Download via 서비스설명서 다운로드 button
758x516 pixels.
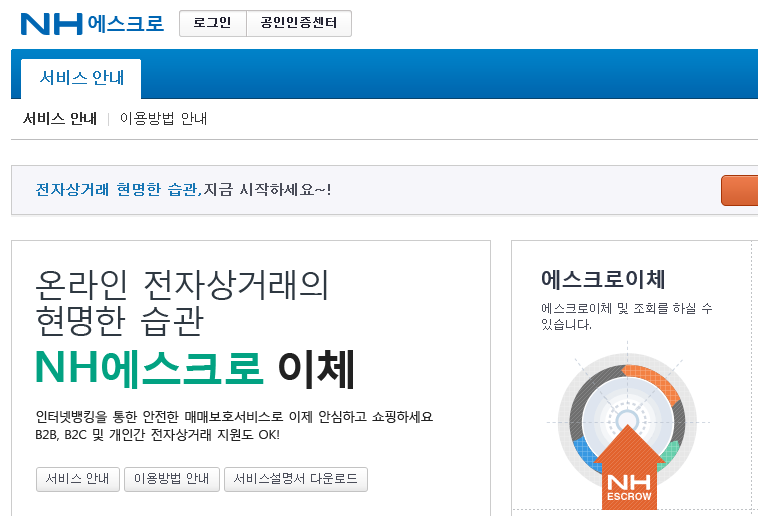[x=295, y=479]
